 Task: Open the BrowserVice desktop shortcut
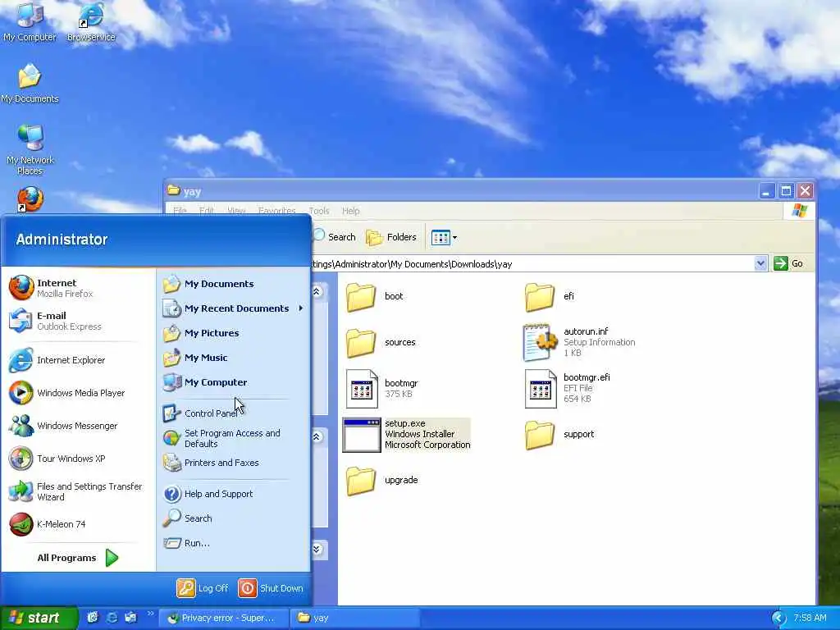[x=91, y=22]
